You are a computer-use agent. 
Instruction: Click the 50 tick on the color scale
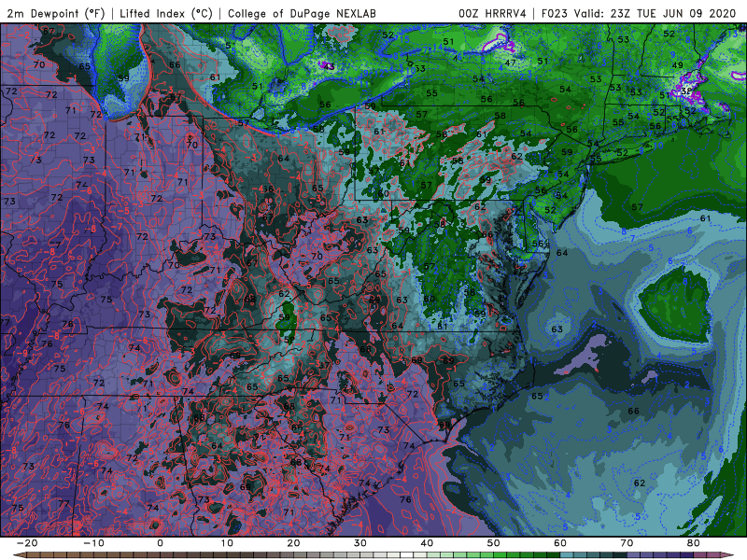(x=494, y=543)
